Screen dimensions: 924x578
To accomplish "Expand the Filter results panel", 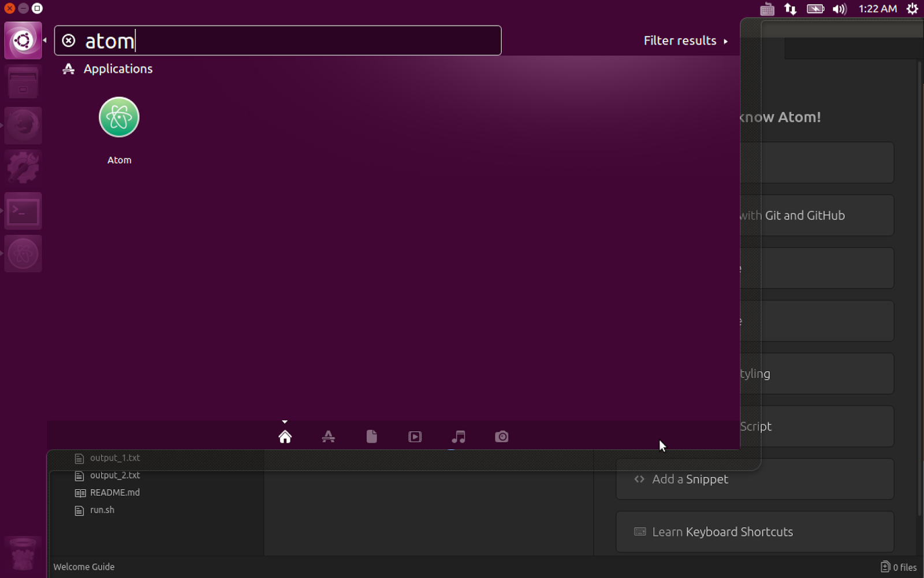I will pyautogui.click(x=685, y=40).
